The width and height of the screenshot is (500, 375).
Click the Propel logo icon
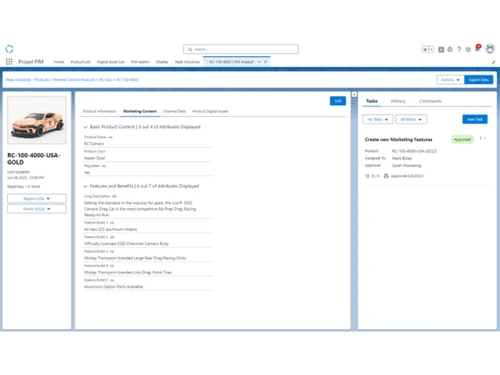9,49
